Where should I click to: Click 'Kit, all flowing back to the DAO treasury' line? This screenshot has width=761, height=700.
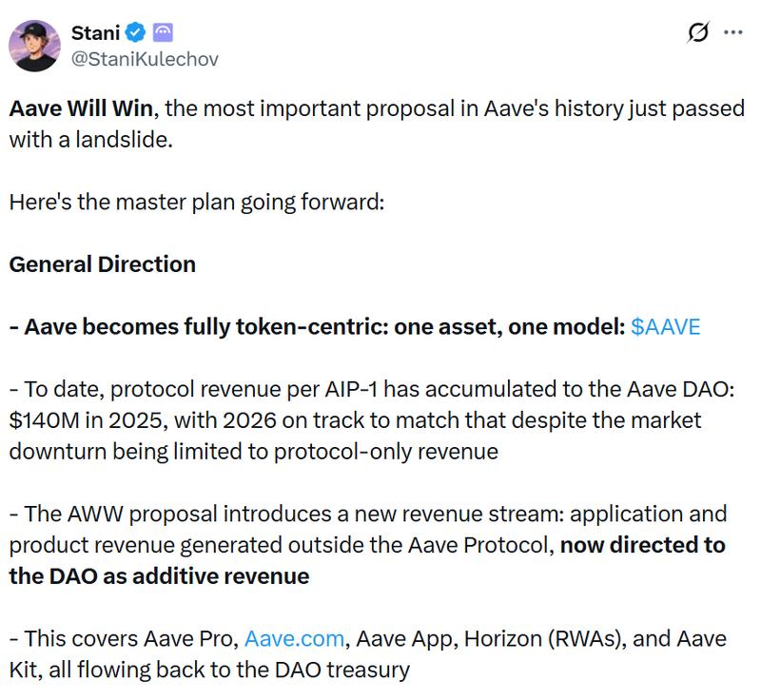(209, 670)
